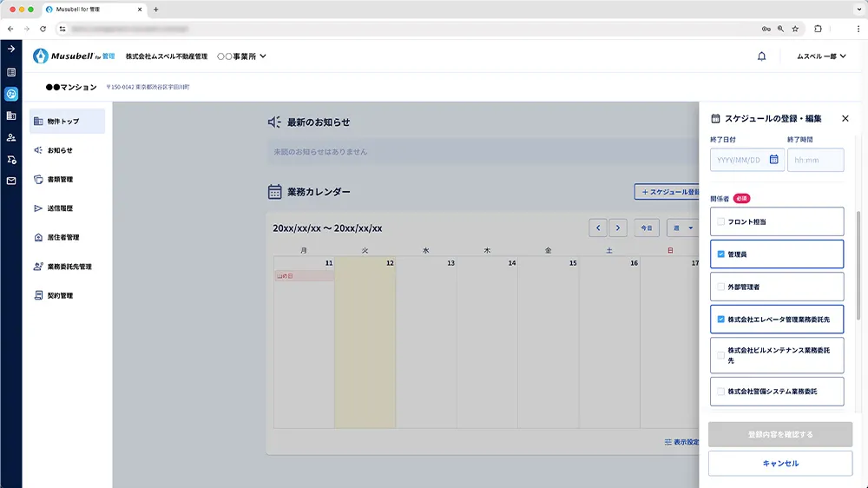Open the ○○事業所 office dropdown
Image resolution: width=868 pixels, height=488 pixels.
coord(241,56)
